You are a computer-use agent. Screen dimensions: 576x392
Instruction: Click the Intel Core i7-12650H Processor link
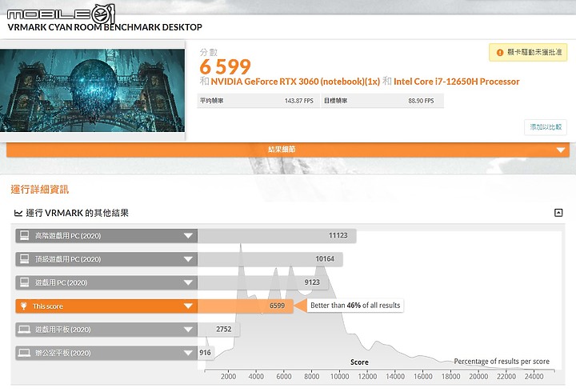(x=457, y=82)
